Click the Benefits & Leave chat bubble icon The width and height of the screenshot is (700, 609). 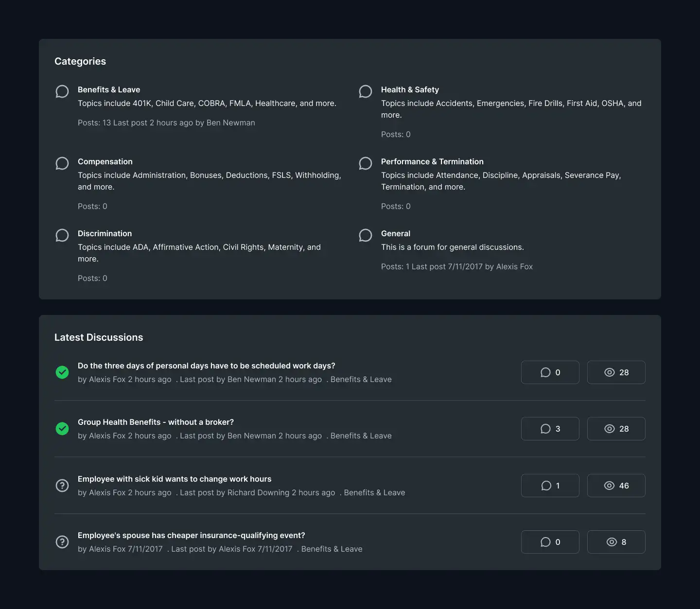[x=62, y=91]
